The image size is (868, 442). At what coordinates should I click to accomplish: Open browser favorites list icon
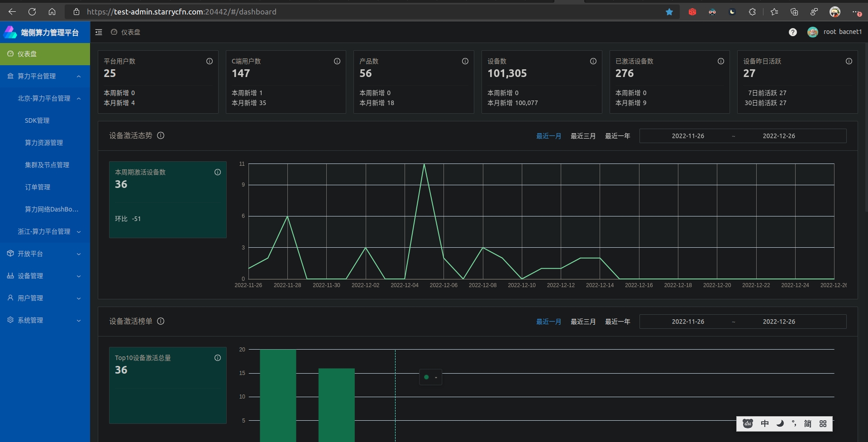pyautogui.click(x=774, y=12)
